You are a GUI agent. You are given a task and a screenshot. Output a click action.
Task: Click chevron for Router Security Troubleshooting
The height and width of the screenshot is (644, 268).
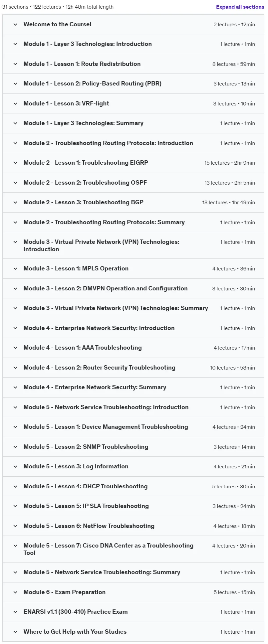pos(15,368)
